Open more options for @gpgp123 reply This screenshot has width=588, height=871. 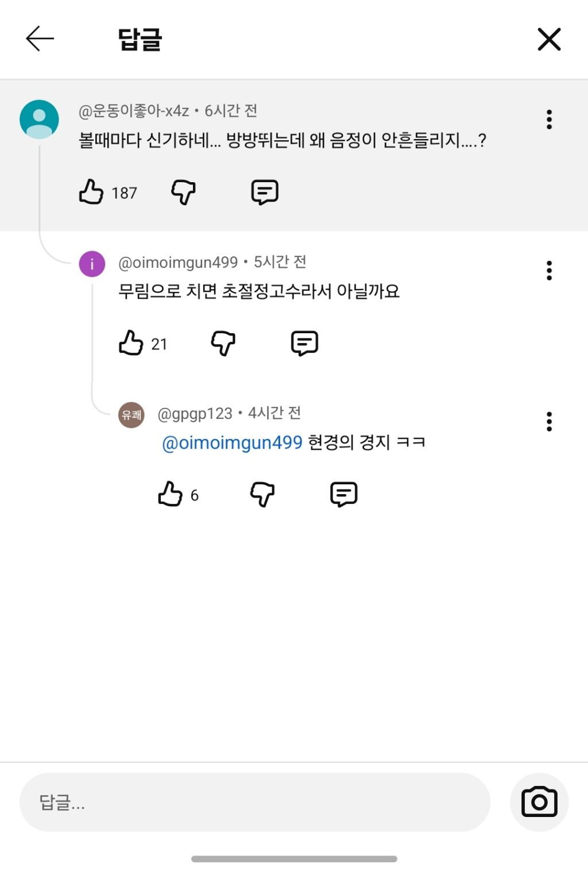tap(549, 422)
